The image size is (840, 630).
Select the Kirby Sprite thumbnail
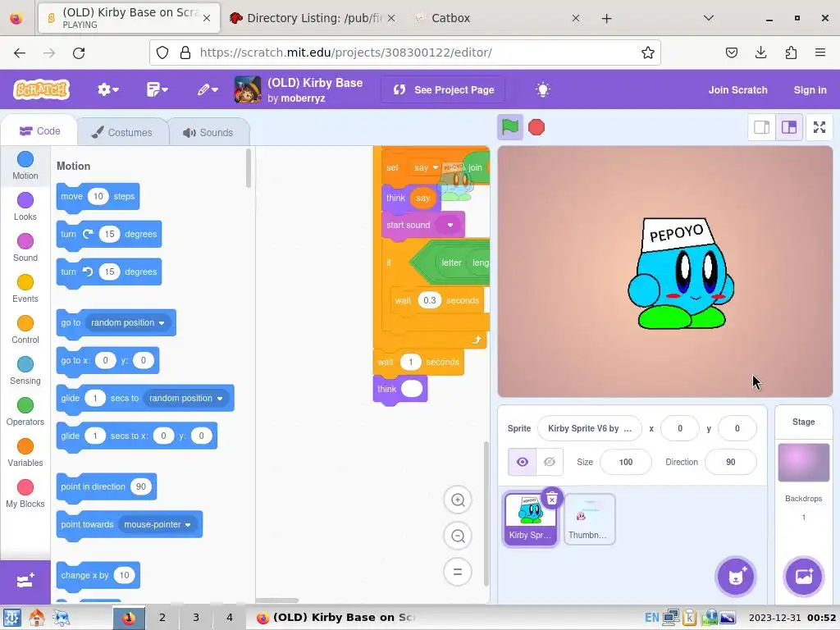click(x=530, y=519)
